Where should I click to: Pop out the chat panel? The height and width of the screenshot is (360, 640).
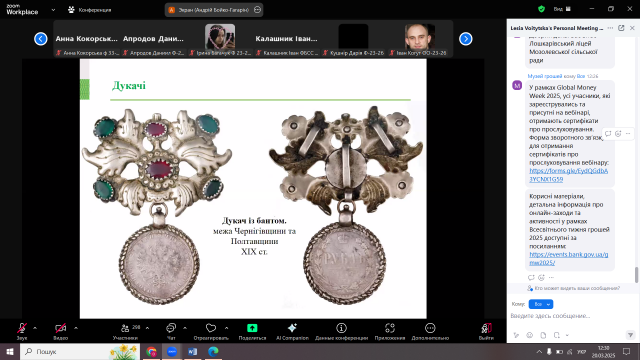tap(621, 28)
